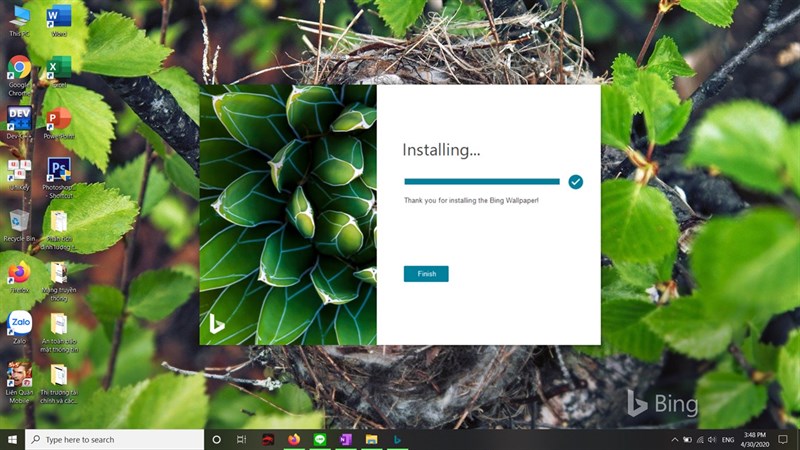The width and height of the screenshot is (800, 450).
Task: Show hidden system tray icons
Action: click(x=674, y=439)
